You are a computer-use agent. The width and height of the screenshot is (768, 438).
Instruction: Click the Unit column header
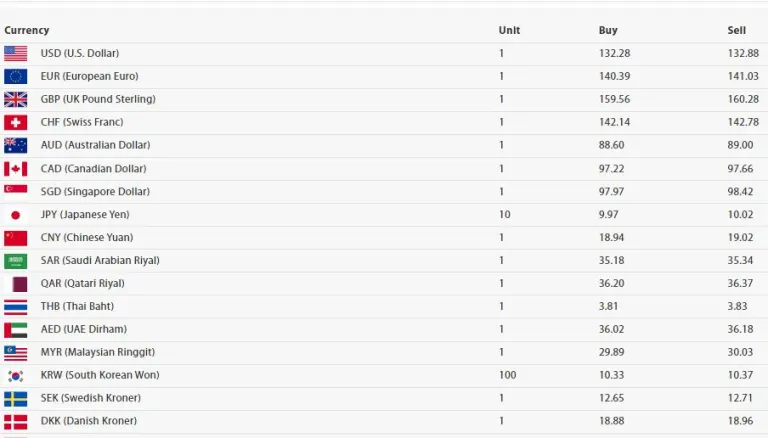[509, 30]
